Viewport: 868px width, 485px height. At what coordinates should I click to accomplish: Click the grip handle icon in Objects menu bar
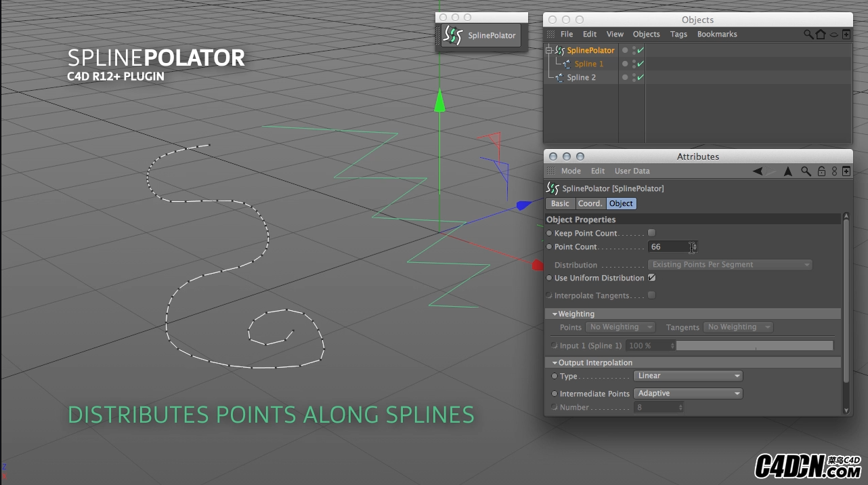[551, 35]
